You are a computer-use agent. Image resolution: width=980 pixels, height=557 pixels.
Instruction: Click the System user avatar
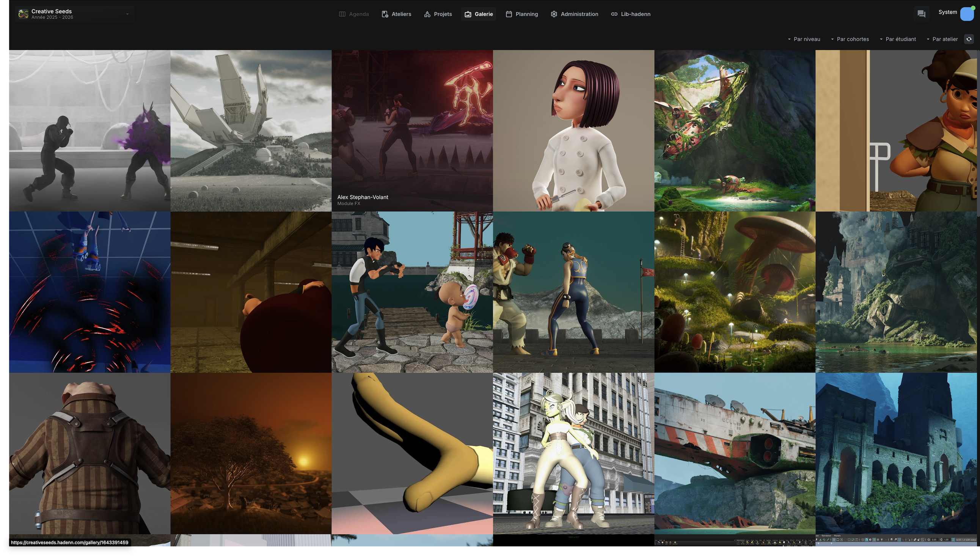coord(967,14)
